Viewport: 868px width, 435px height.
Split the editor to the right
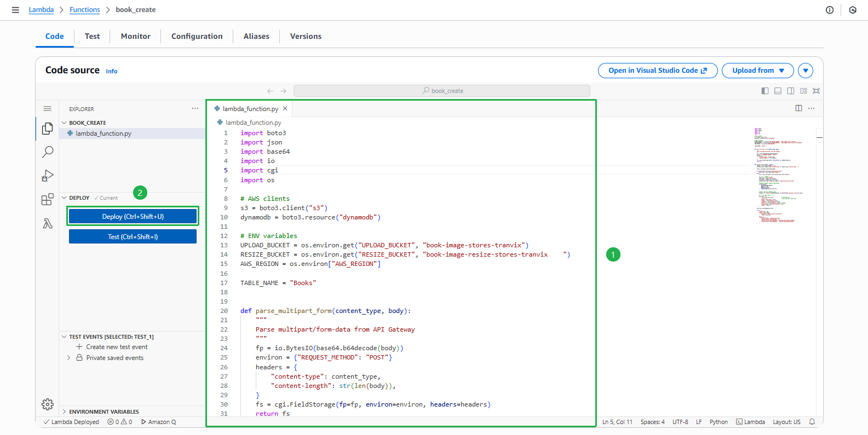coord(798,108)
